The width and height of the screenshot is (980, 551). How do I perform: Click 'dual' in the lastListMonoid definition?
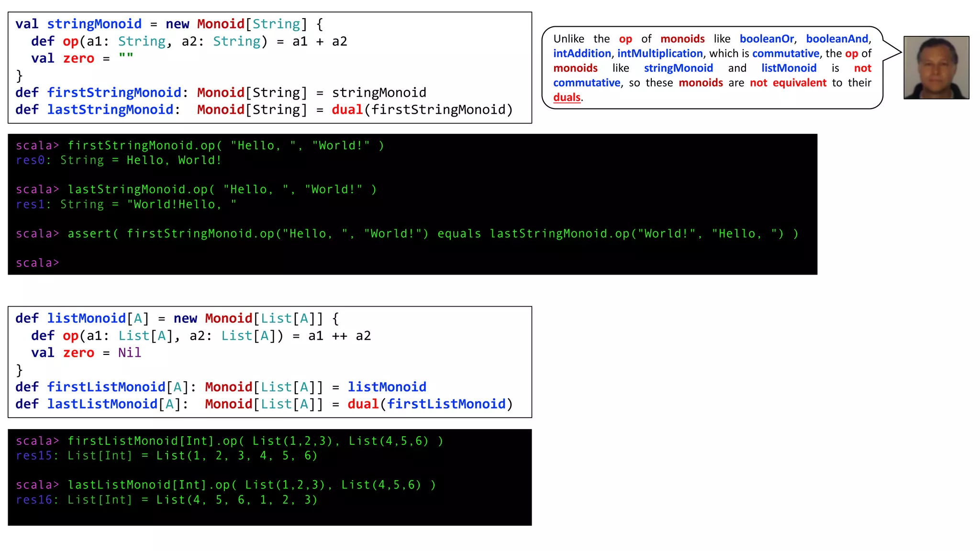[363, 404]
